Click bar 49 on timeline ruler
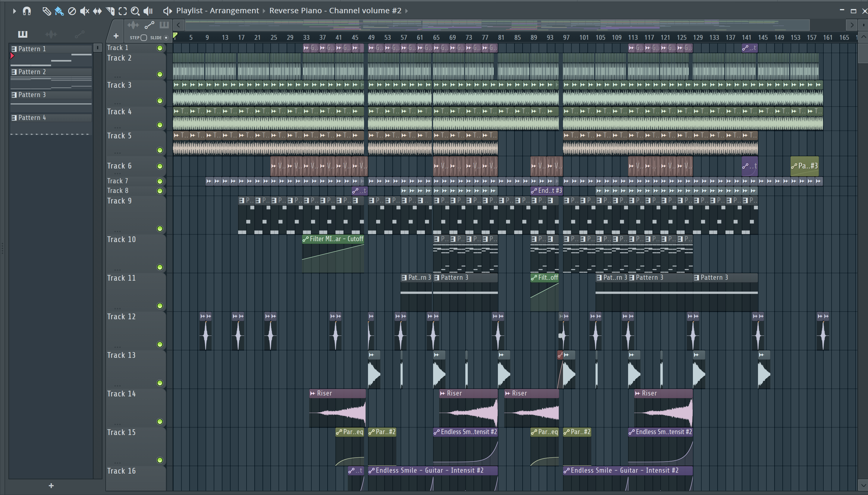Image resolution: width=868 pixels, height=495 pixels. click(371, 37)
